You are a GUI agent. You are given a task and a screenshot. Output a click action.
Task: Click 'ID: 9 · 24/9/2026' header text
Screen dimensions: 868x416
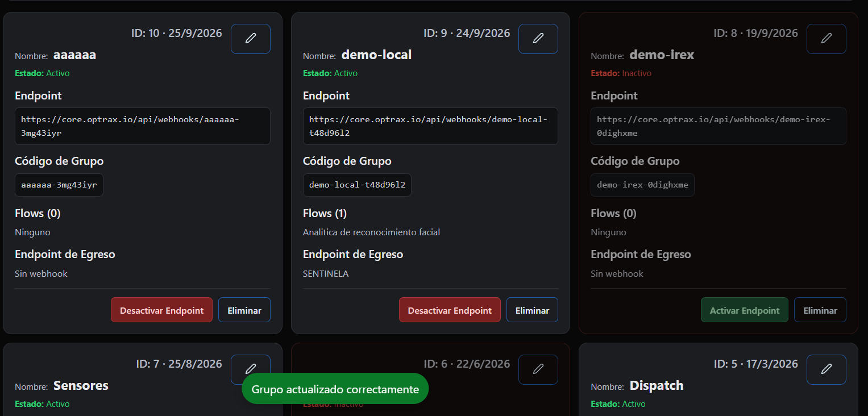tap(467, 33)
